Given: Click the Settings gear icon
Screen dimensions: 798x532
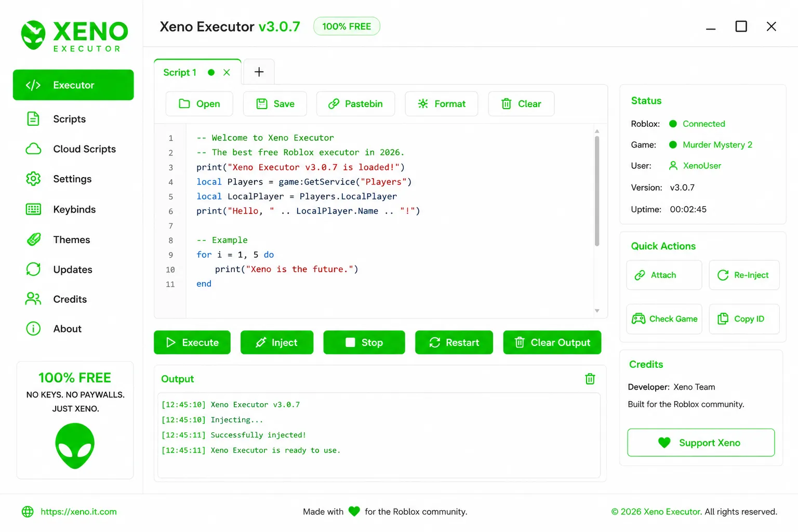Looking at the screenshot, I should (x=33, y=179).
